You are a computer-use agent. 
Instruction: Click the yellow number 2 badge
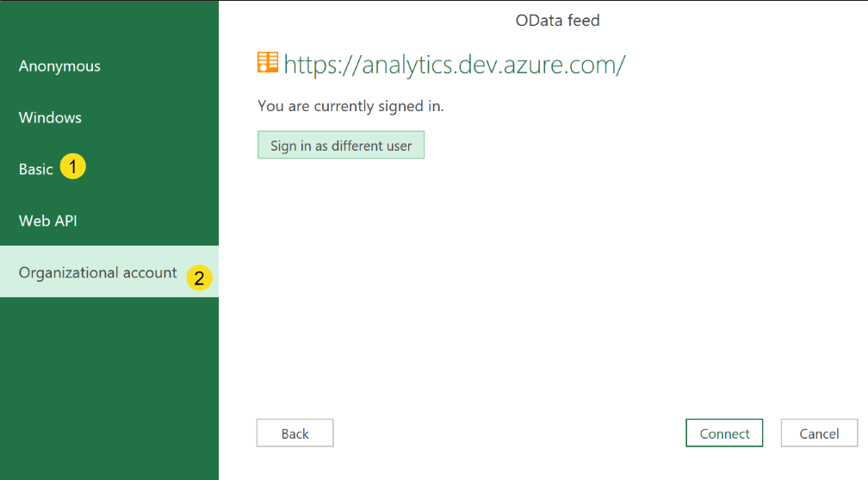pos(199,277)
